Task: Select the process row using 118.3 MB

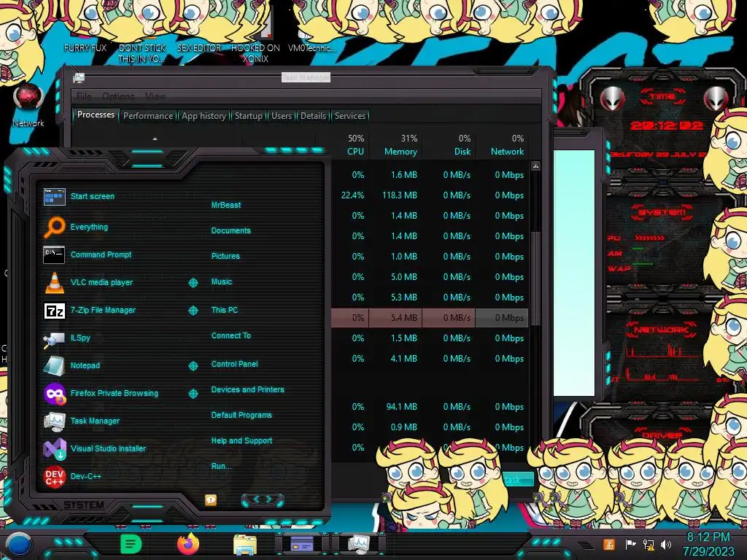Action: (430, 195)
